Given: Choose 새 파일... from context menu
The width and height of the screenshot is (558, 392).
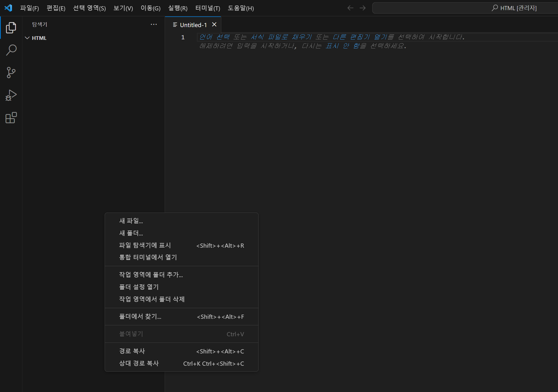Looking at the screenshot, I should [x=131, y=221].
